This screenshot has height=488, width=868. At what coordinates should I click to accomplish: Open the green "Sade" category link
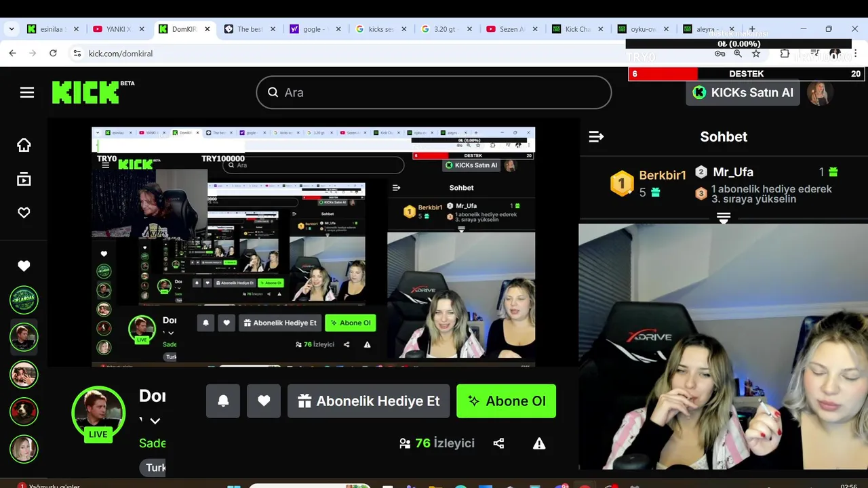pos(153,443)
